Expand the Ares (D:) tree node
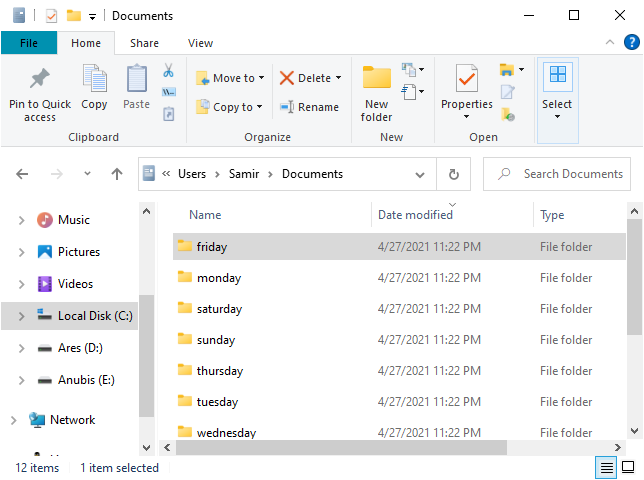The height and width of the screenshot is (480, 644). click(x=21, y=348)
